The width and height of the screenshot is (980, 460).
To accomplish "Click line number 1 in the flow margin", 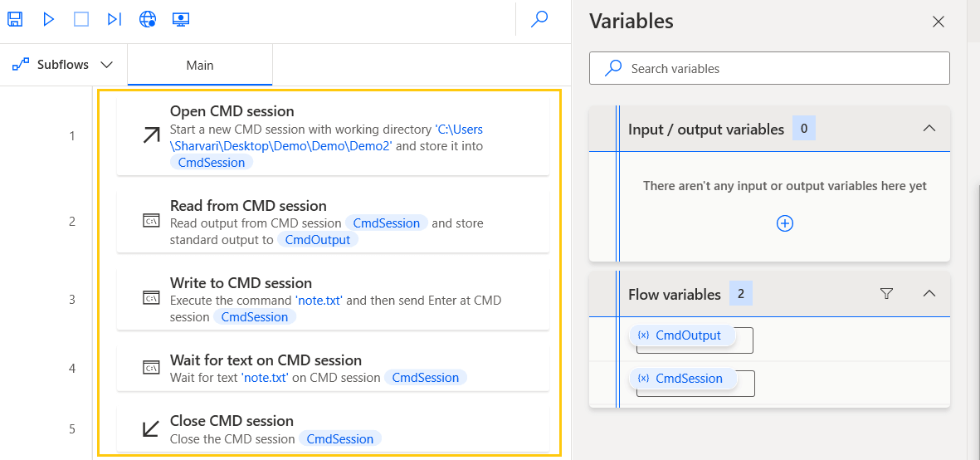I will (72, 135).
